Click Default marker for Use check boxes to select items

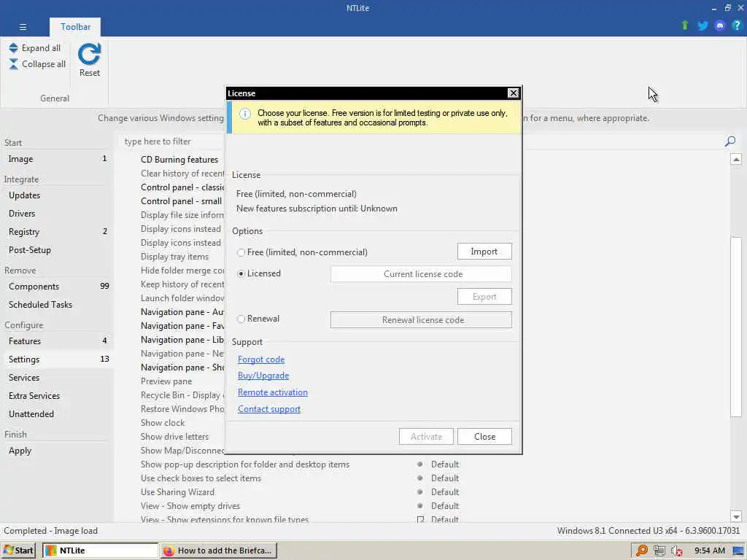(x=419, y=478)
